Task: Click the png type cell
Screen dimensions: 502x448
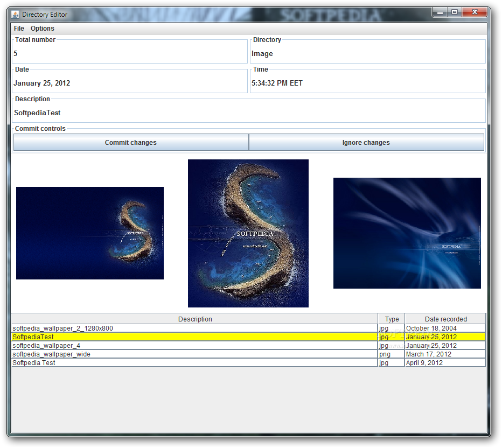Action: [391, 354]
